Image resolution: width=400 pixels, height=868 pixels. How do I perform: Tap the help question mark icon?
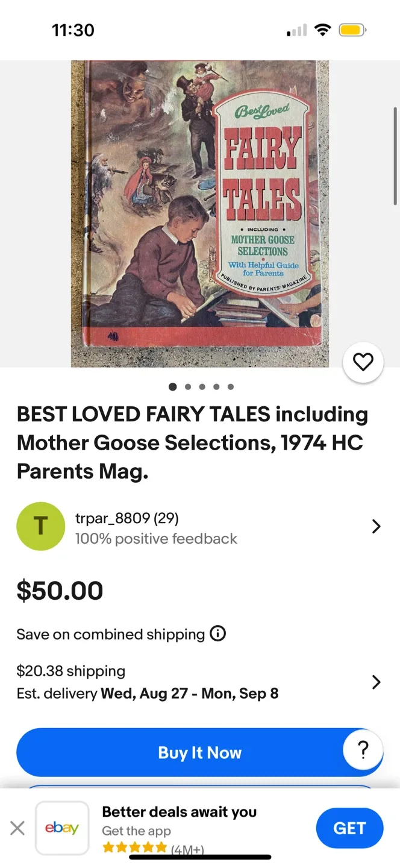(363, 750)
